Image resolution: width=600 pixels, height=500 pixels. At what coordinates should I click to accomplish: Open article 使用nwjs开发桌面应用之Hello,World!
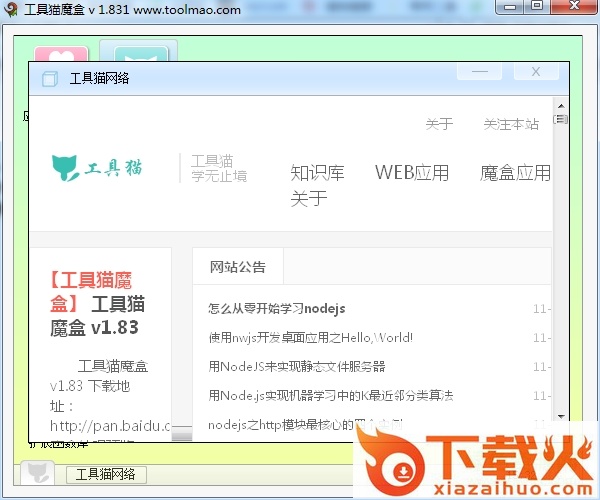[x=310, y=337]
